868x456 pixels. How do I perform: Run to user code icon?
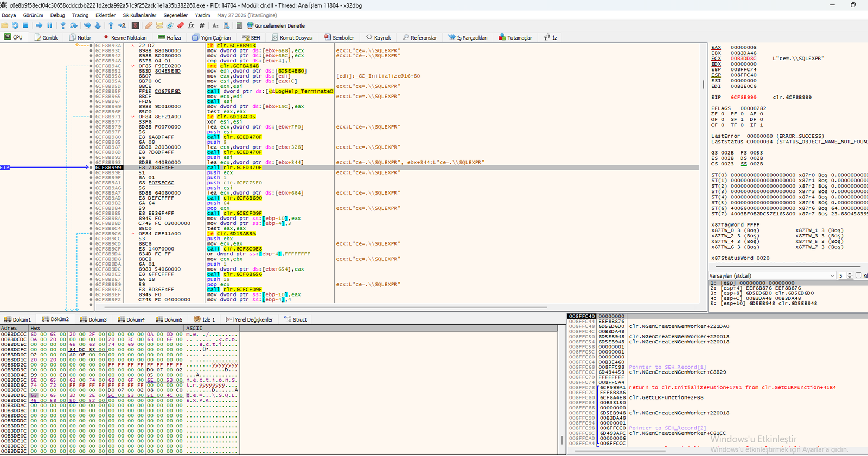tap(122, 25)
